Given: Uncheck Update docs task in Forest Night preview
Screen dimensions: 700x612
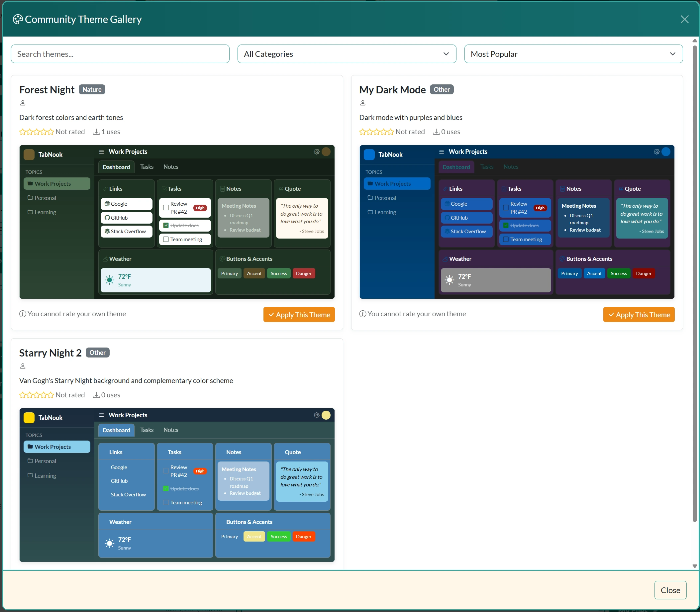Looking at the screenshot, I should tap(166, 225).
